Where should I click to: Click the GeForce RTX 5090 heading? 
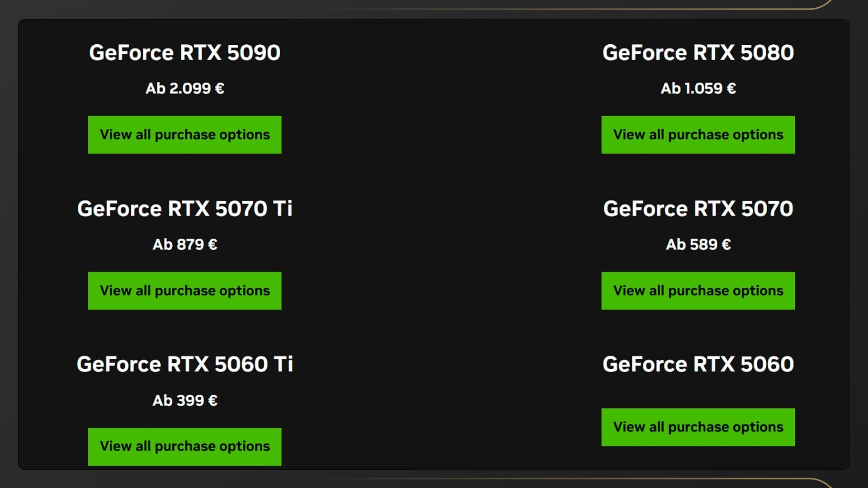184,52
